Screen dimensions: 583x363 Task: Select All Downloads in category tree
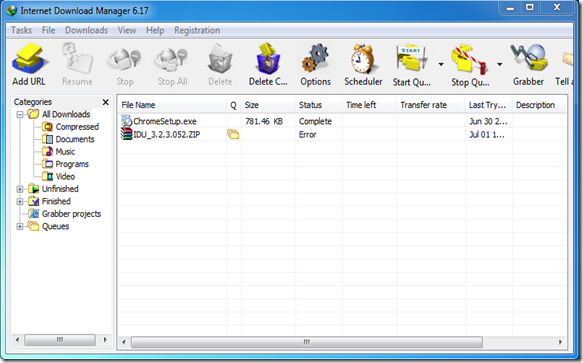coord(66,114)
